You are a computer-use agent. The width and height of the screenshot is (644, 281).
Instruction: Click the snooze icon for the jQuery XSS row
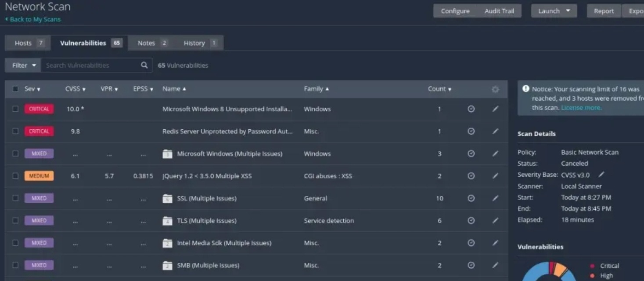pyautogui.click(x=471, y=176)
